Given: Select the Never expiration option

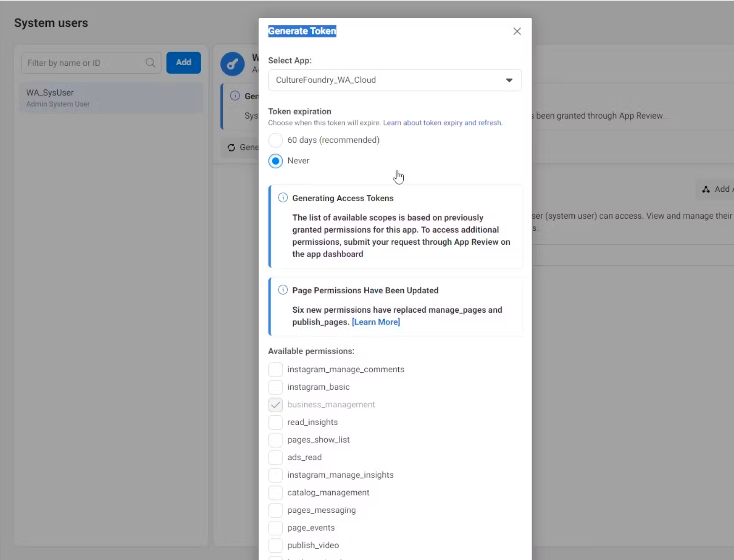Looking at the screenshot, I should pyautogui.click(x=276, y=161).
